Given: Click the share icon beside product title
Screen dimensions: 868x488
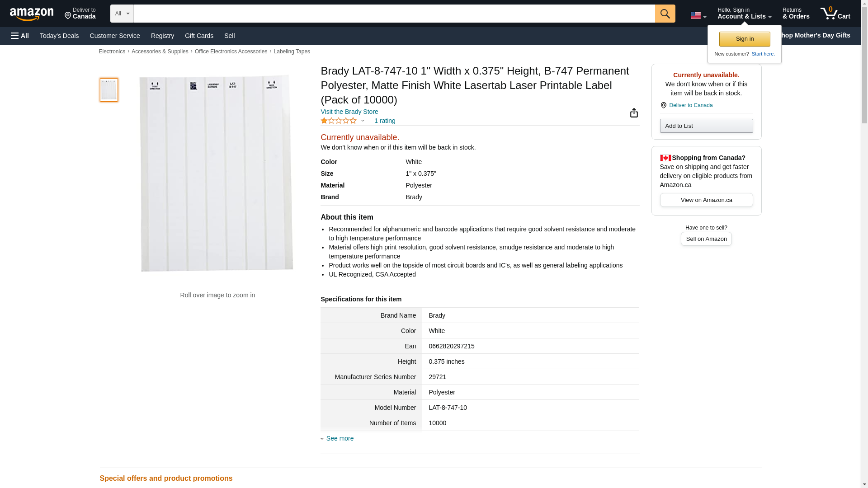Looking at the screenshot, I should [634, 113].
